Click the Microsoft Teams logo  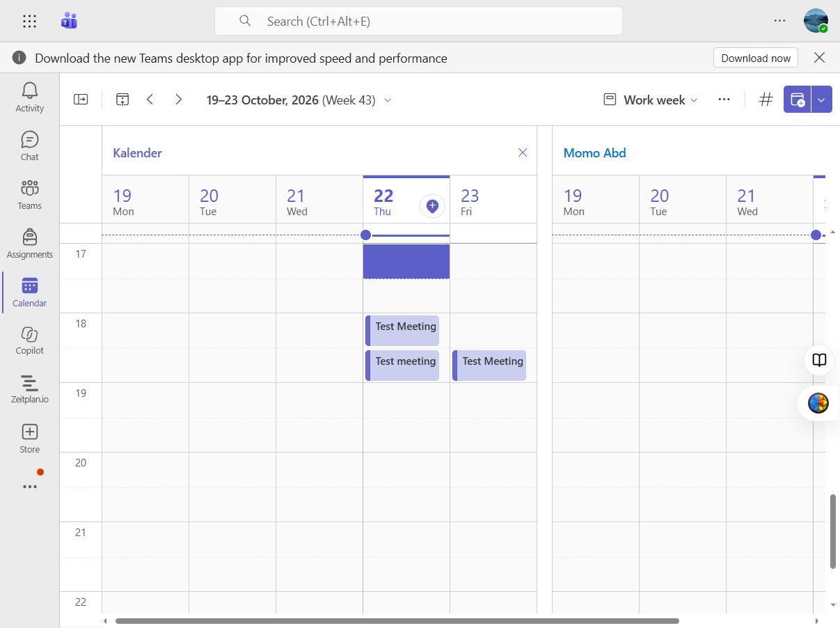coord(69,21)
